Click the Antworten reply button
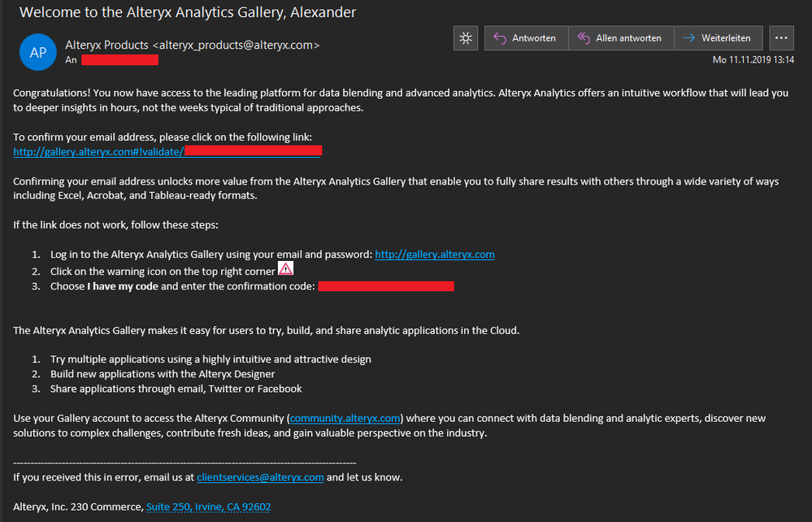The image size is (812, 522). [x=526, y=38]
